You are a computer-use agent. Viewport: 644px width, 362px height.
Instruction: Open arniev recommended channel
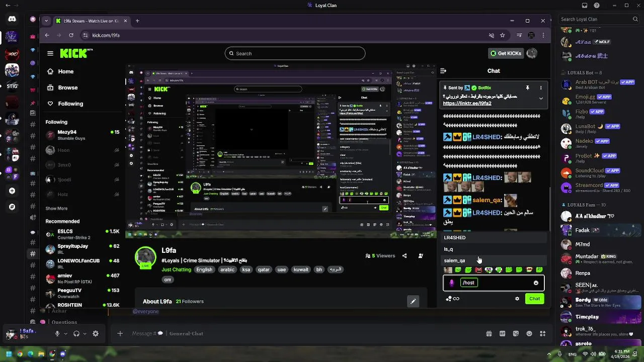click(83, 278)
